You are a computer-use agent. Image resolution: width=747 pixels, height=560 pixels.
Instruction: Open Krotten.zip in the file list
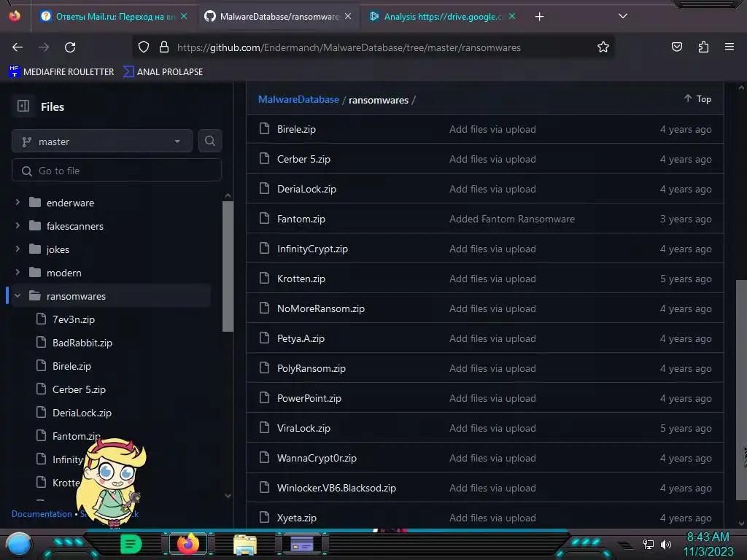[x=301, y=279]
